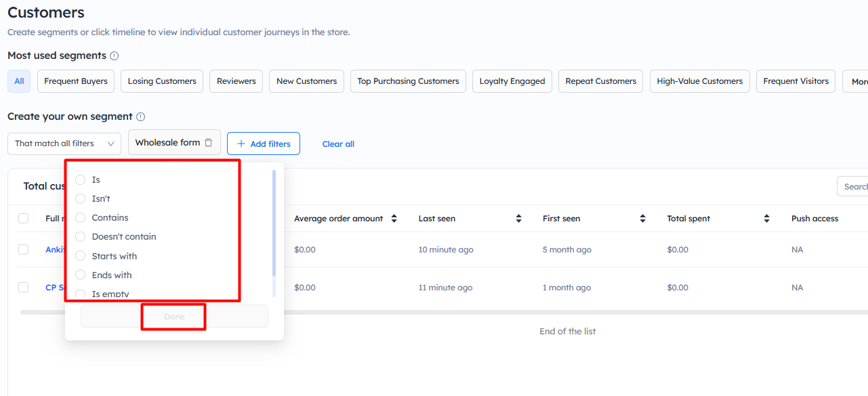This screenshot has height=396, width=868.
Task: Click the filter options list scrollbar
Action: pyautogui.click(x=274, y=223)
